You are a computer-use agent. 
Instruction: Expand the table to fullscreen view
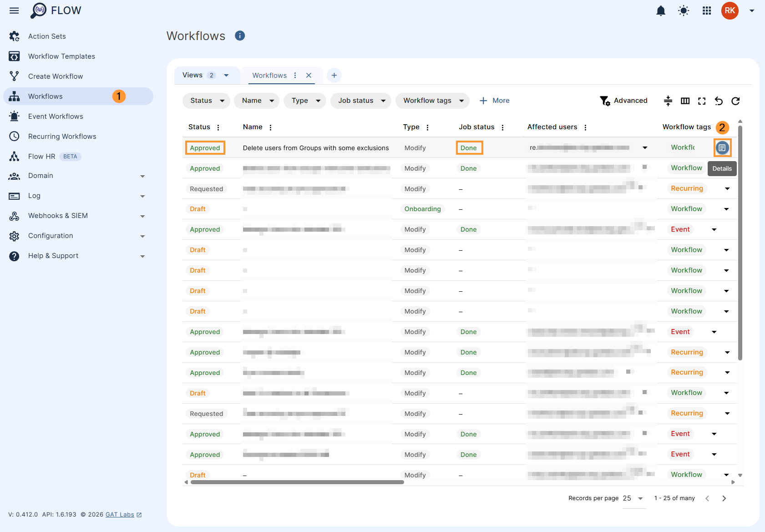click(x=701, y=101)
